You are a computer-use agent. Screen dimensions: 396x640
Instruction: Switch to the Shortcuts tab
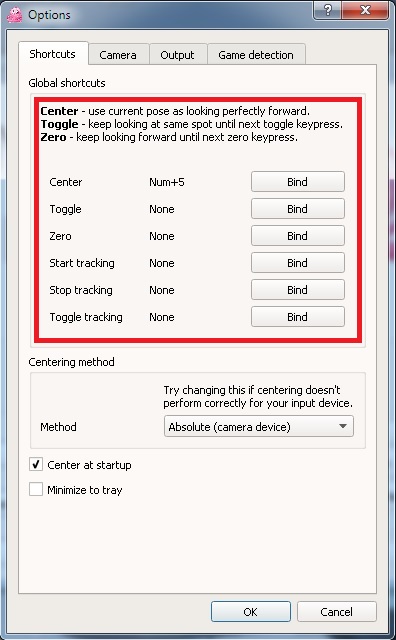53,54
